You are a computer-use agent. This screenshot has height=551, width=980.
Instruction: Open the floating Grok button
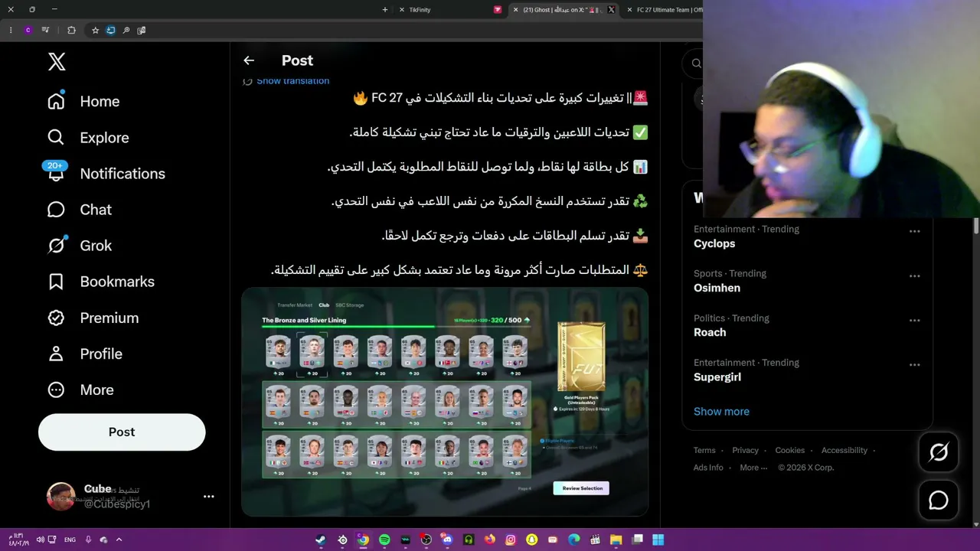pos(939,452)
